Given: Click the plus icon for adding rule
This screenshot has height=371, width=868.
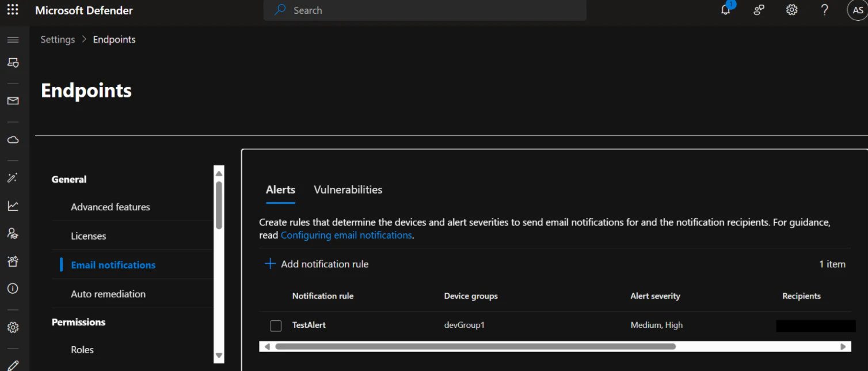Looking at the screenshot, I should coord(270,264).
